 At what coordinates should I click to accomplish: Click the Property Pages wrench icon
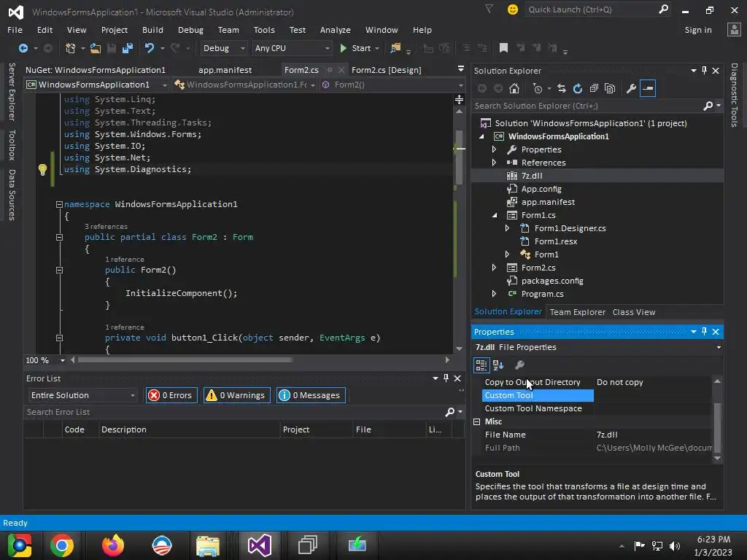click(519, 365)
